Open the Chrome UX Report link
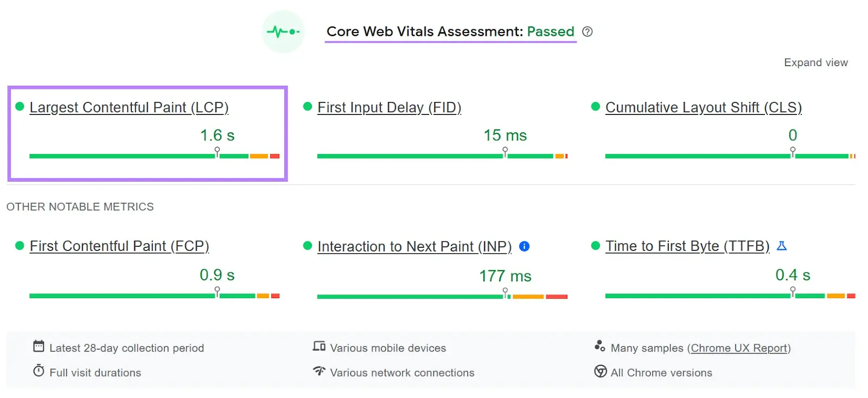Image resolution: width=868 pixels, height=398 pixels. [739, 348]
